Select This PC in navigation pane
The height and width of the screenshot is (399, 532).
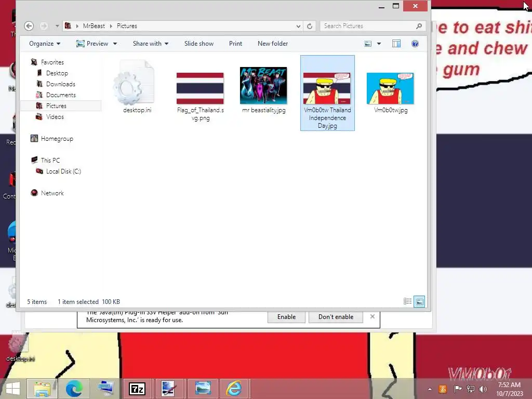(x=50, y=160)
